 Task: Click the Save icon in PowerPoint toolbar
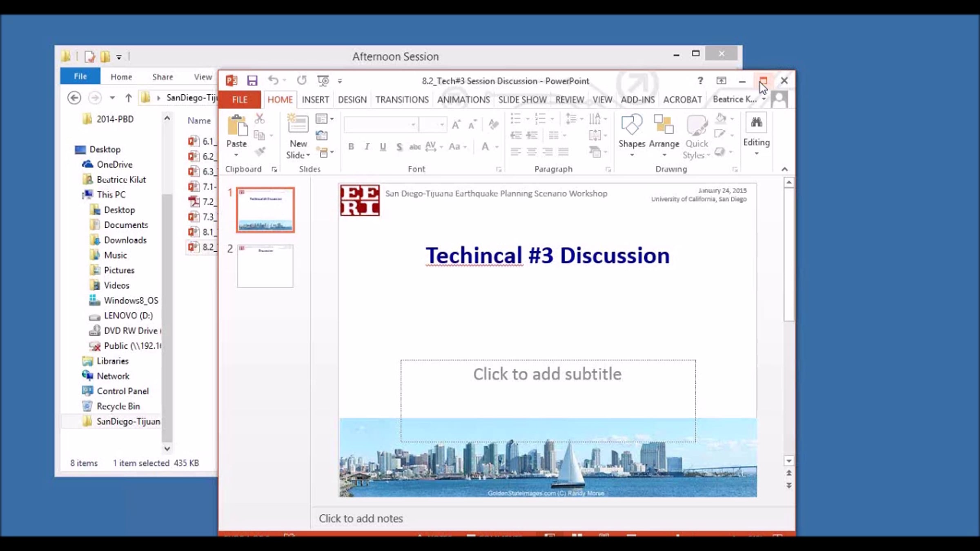(x=252, y=80)
